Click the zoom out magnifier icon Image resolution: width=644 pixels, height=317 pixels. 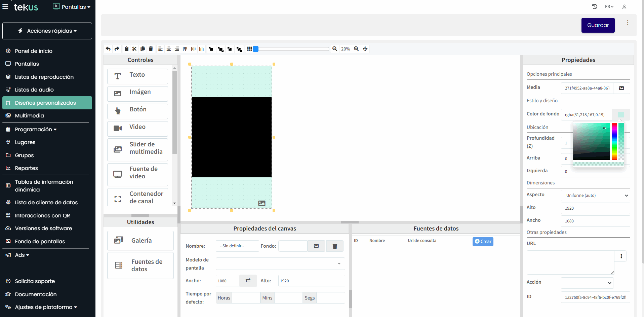pos(335,49)
